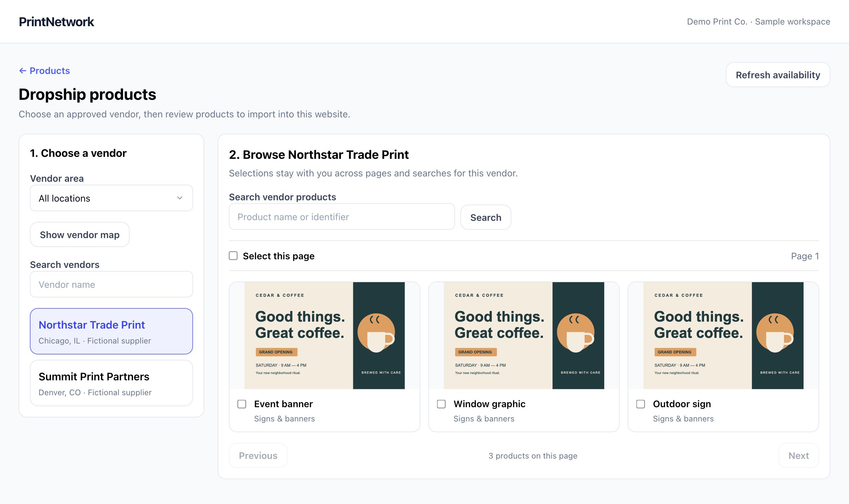Click the 'Page 1' indicator text
The width and height of the screenshot is (849, 504).
coord(805,256)
